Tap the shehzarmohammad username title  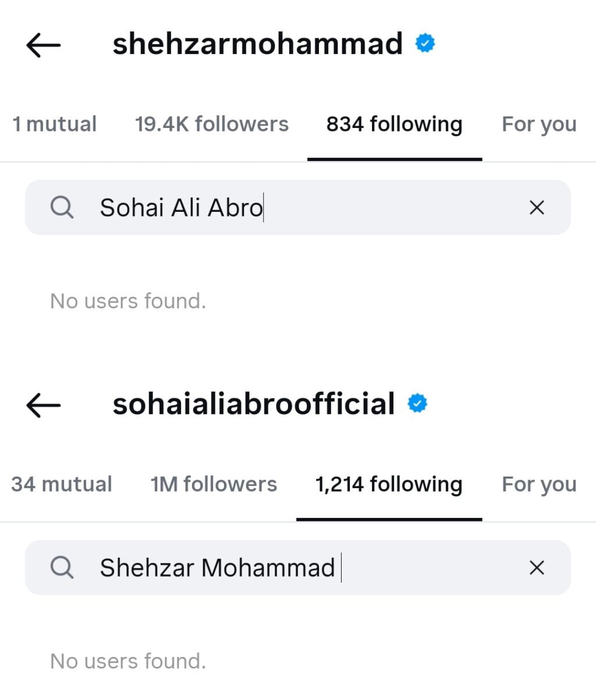pyautogui.click(x=257, y=44)
